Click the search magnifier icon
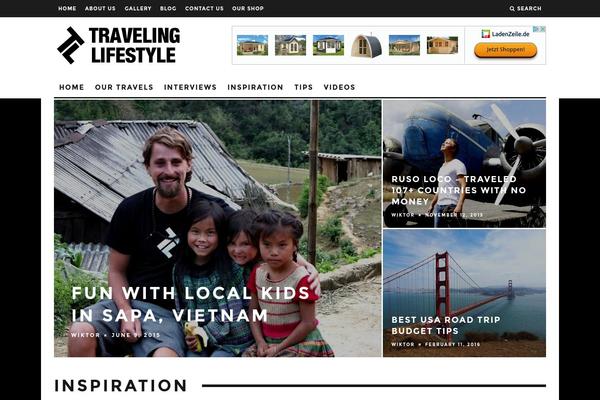Viewport: 600px width, 400px height. click(512, 8)
